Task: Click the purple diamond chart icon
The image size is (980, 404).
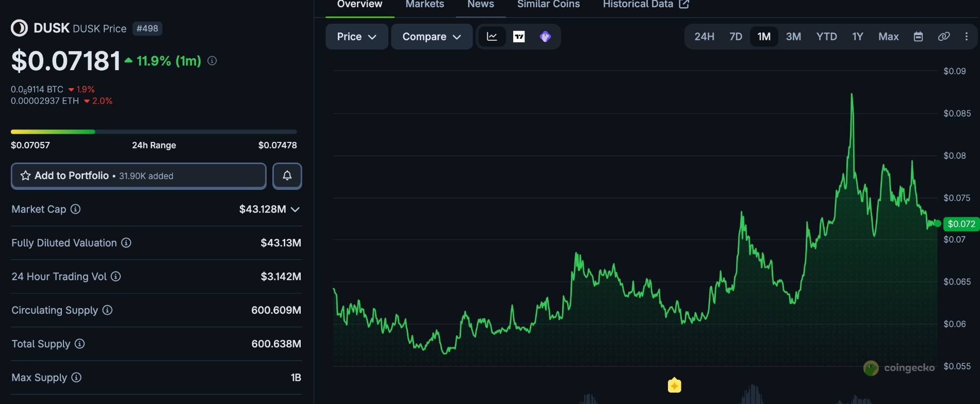Action: (x=545, y=37)
